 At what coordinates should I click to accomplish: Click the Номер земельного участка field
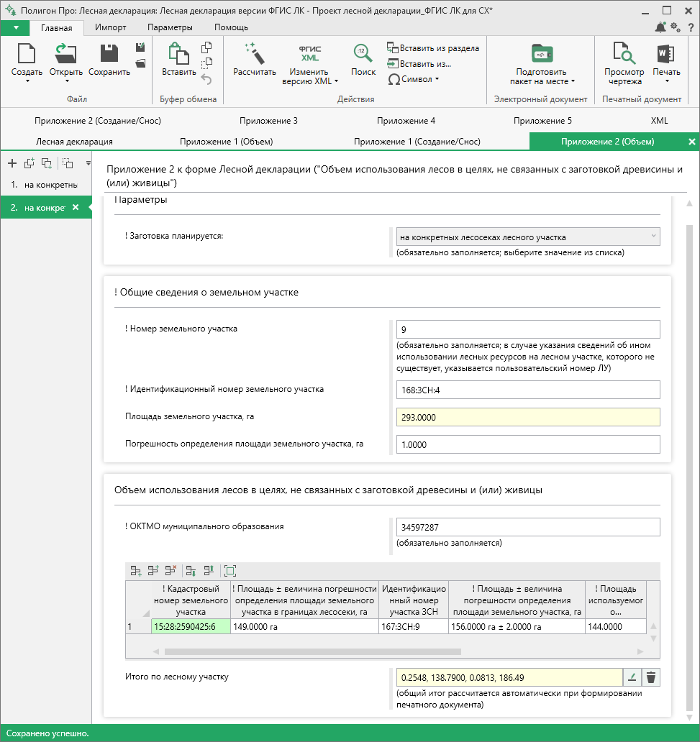click(x=528, y=329)
